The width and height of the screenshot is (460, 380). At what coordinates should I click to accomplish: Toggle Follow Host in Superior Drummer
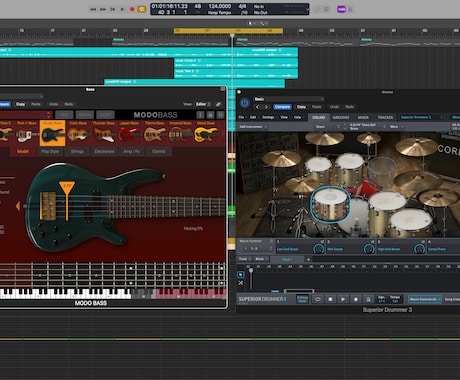click(302, 299)
